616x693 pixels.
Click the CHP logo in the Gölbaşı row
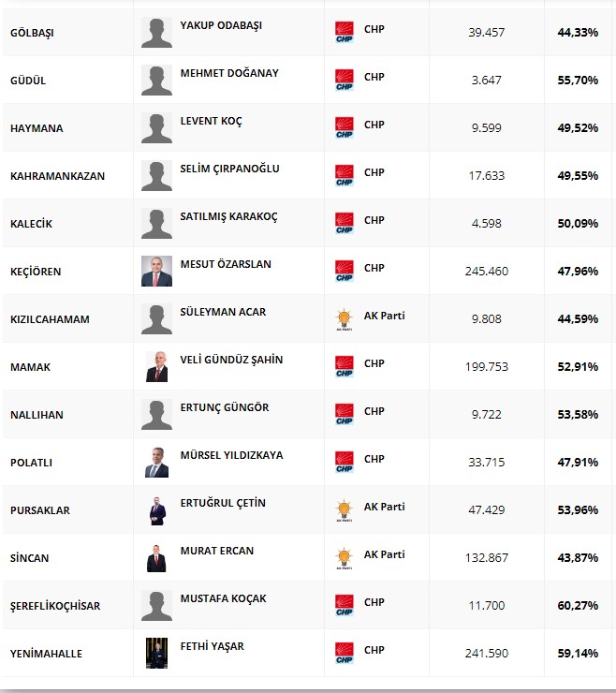click(x=345, y=32)
